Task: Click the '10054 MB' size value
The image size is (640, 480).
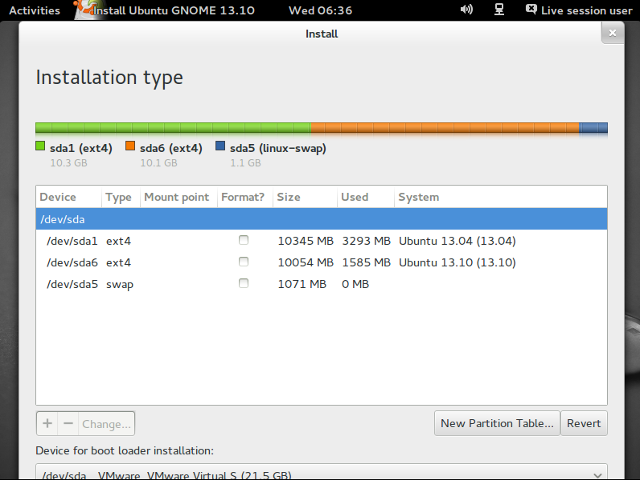Action: point(306,262)
